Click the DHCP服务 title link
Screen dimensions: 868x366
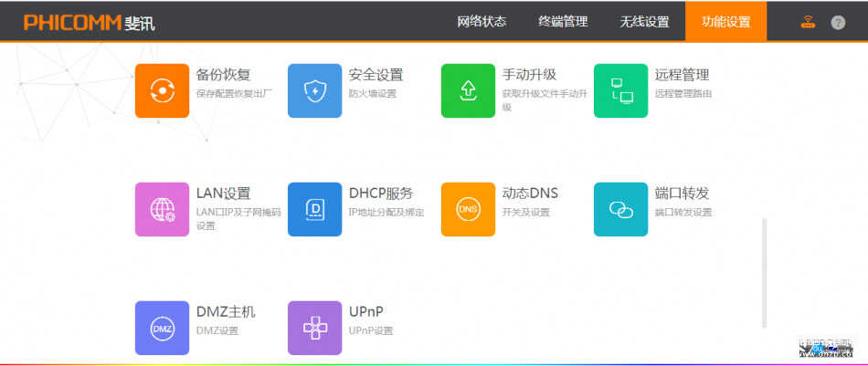(381, 193)
